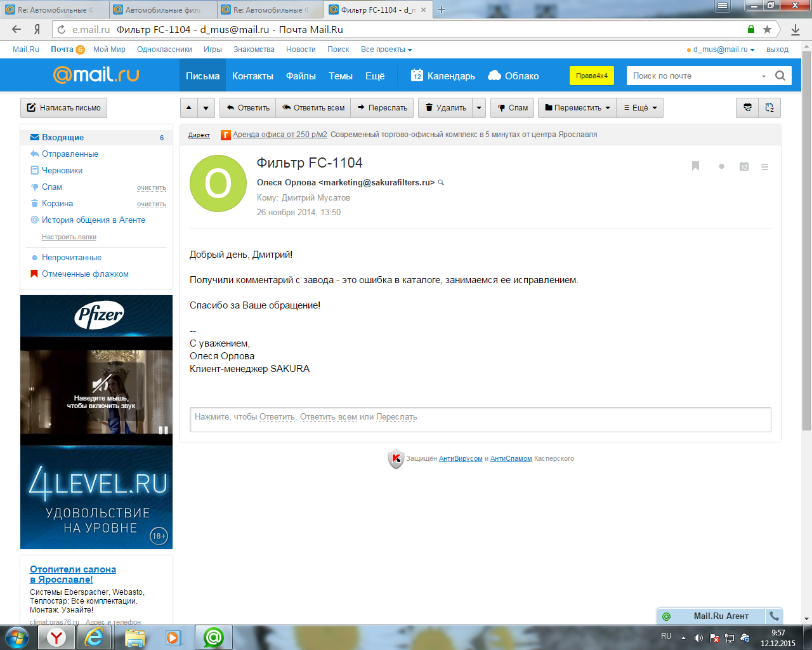Open a new browser tab with plus

pyautogui.click(x=442, y=10)
